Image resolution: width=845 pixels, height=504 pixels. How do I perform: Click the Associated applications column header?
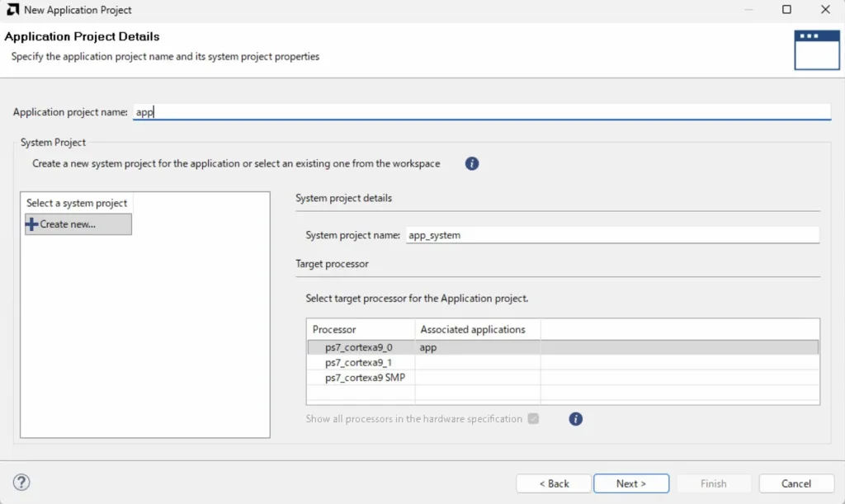[x=477, y=329]
